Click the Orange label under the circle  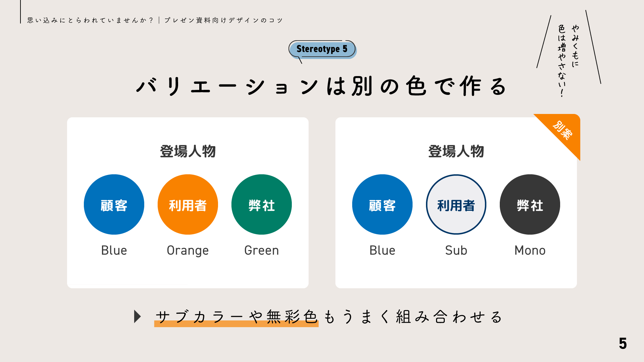click(188, 251)
